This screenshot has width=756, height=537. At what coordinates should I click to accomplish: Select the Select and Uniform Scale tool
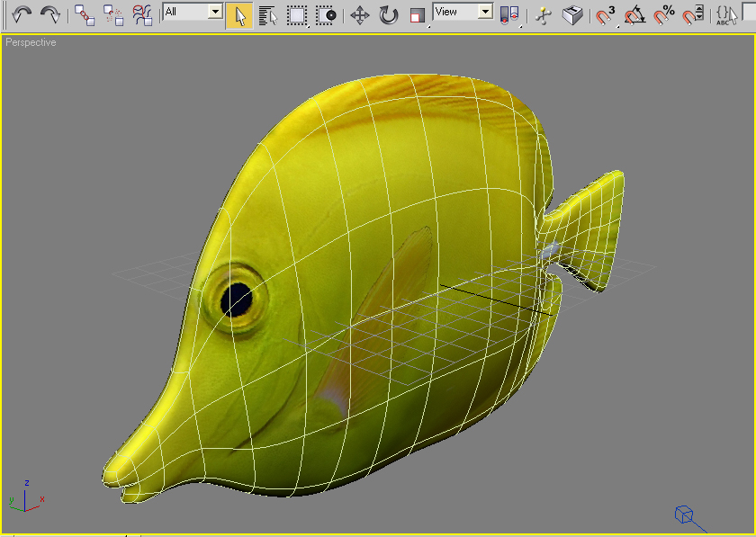point(417,13)
